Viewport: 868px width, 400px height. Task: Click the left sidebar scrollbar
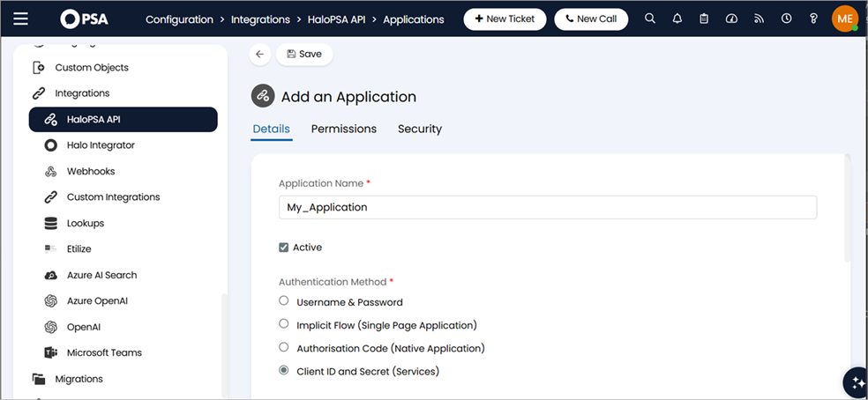(224, 345)
